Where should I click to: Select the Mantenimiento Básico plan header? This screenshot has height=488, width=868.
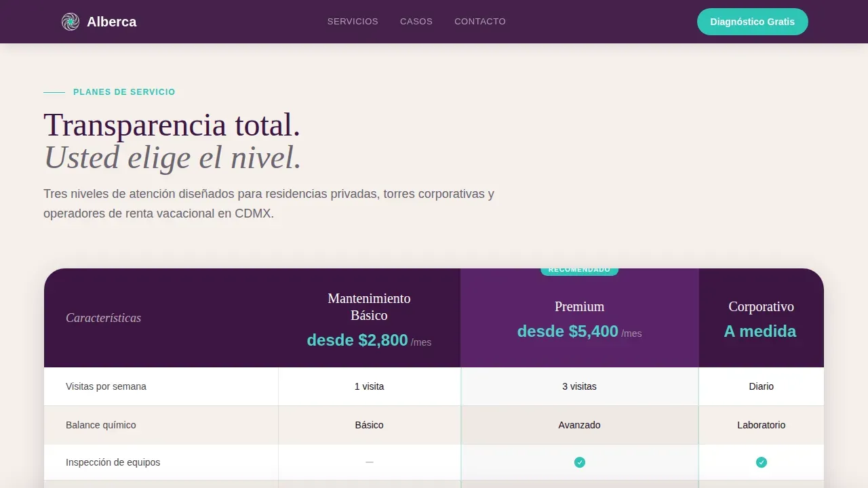tap(370, 307)
